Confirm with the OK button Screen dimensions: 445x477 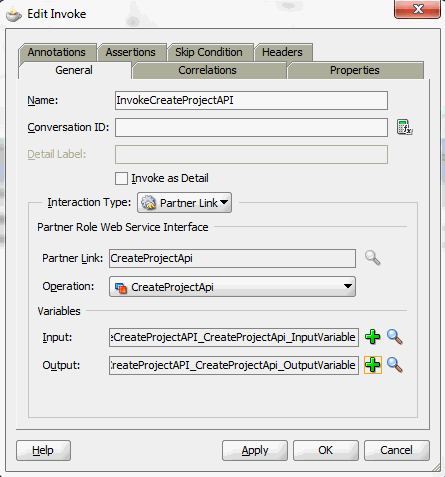click(326, 450)
